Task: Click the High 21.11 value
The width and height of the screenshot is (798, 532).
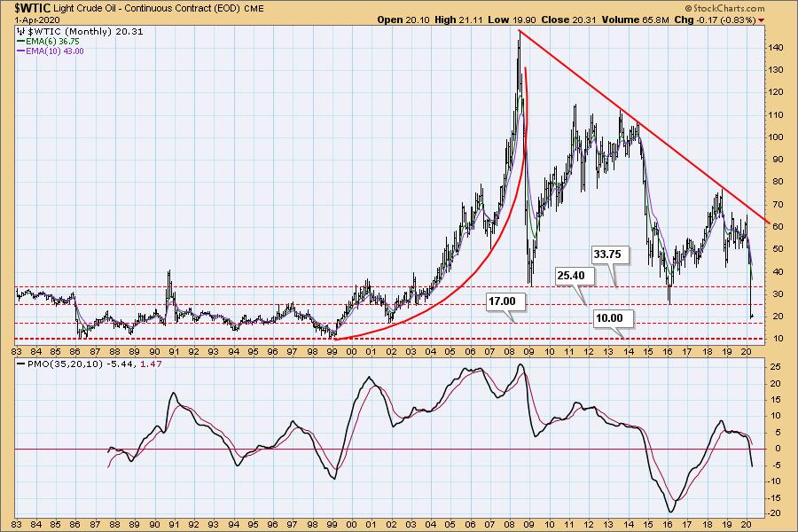Action: (458, 20)
